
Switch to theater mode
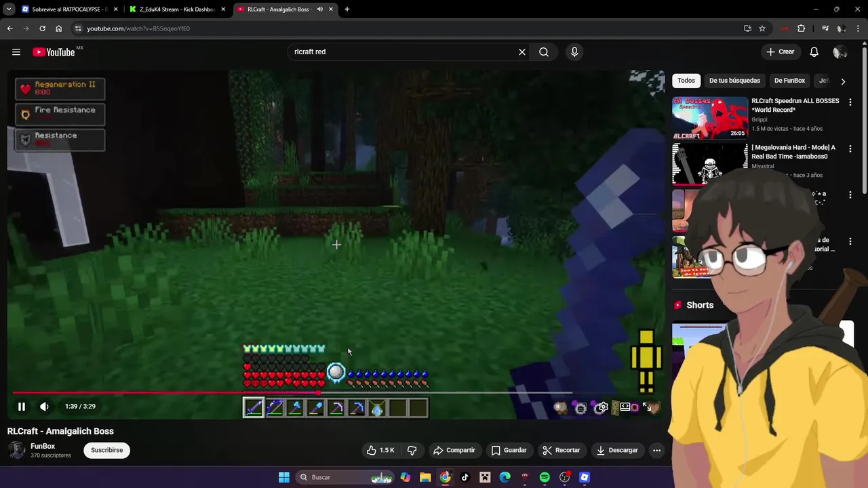point(625,407)
